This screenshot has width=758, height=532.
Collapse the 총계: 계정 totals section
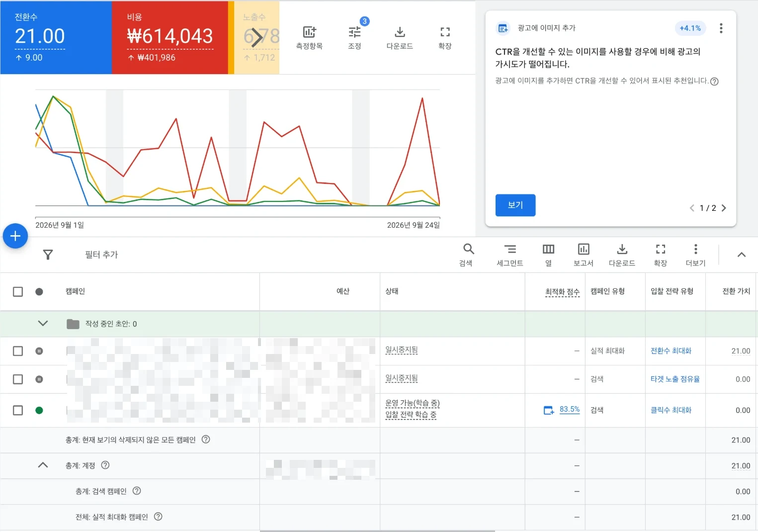coord(43,465)
